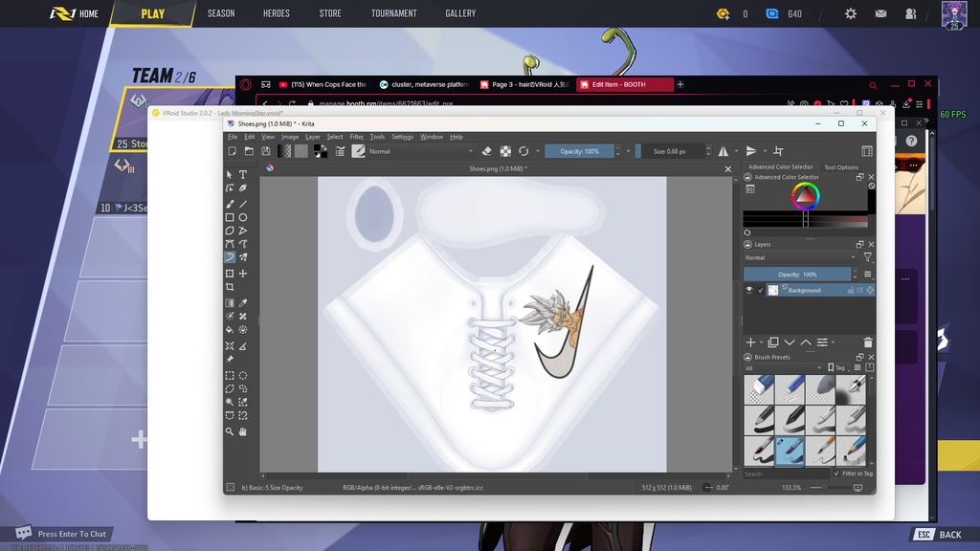Image resolution: width=980 pixels, height=551 pixels.
Task: Open the Settings menu in Krita
Action: point(403,137)
